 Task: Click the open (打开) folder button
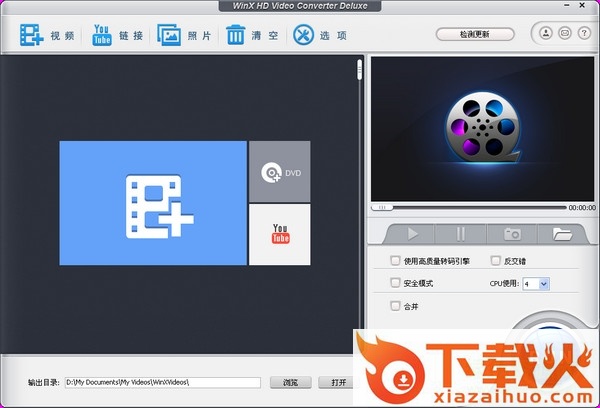(x=338, y=382)
